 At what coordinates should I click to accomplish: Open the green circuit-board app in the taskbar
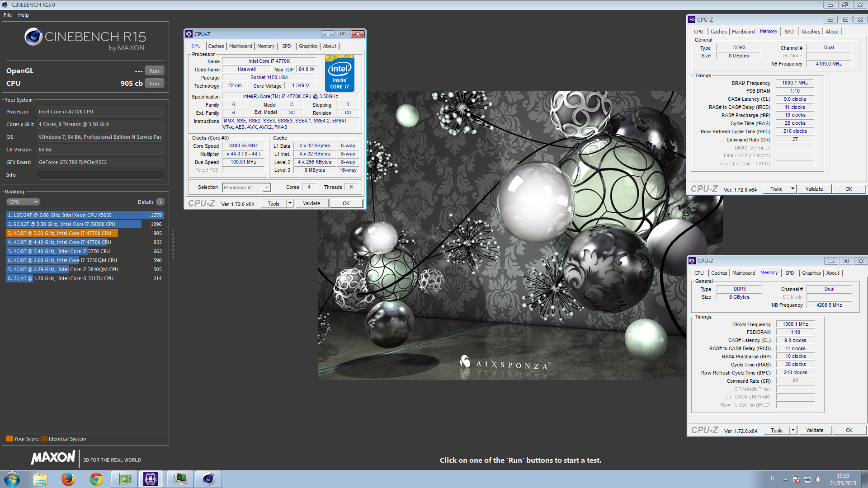[124, 479]
